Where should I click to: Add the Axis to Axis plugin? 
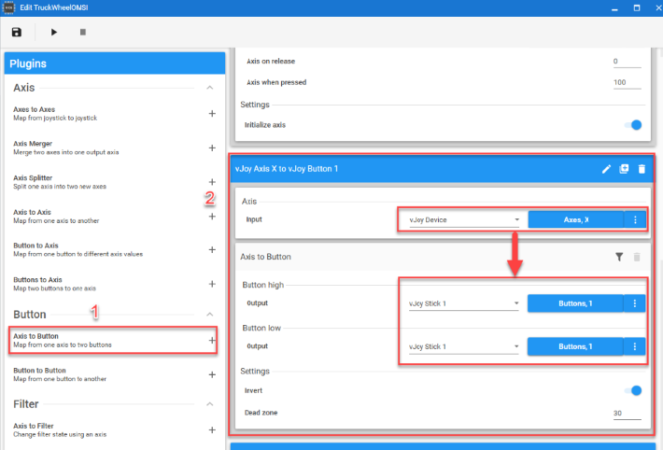212,216
